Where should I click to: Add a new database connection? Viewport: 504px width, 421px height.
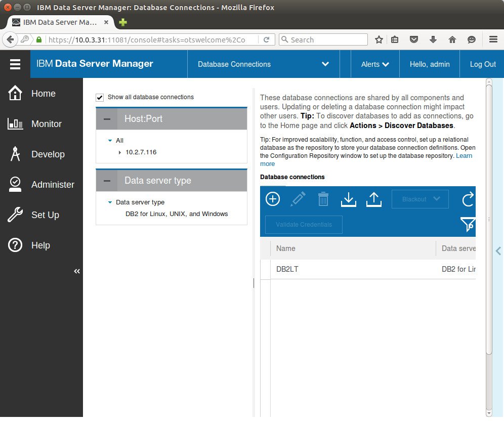click(273, 199)
